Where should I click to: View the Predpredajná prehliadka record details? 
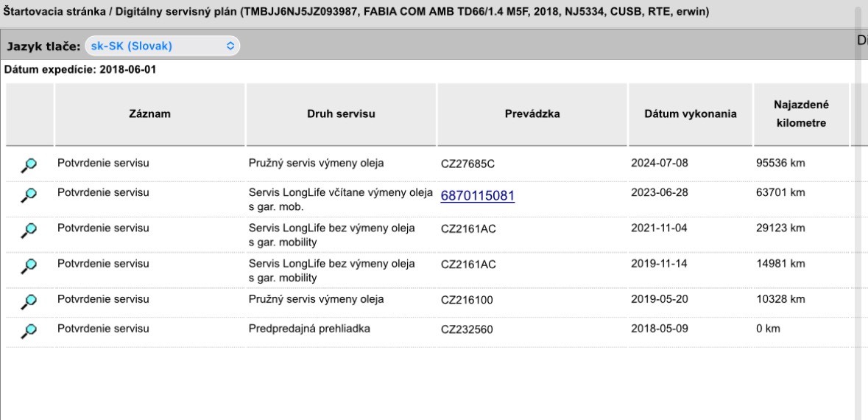click(29, 330)
